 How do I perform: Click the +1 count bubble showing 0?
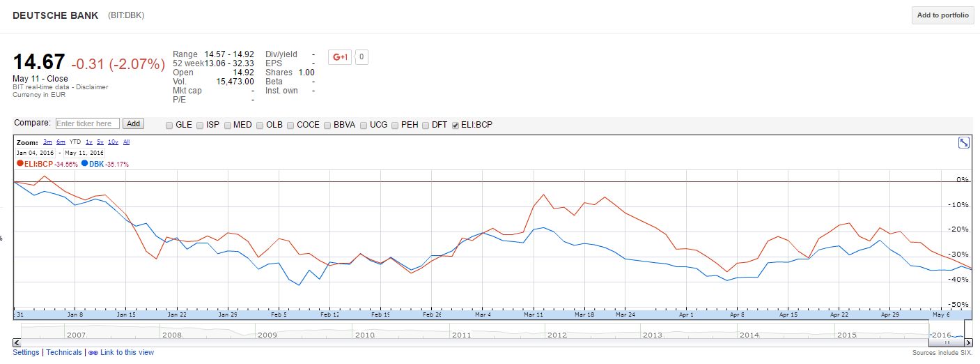pos(361,57)
